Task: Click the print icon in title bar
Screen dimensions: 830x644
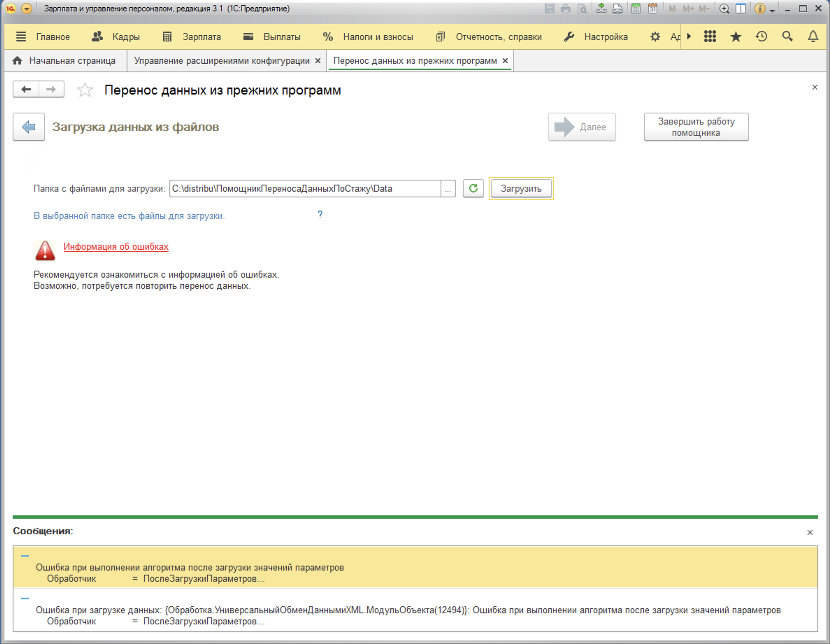Action: 565,8
